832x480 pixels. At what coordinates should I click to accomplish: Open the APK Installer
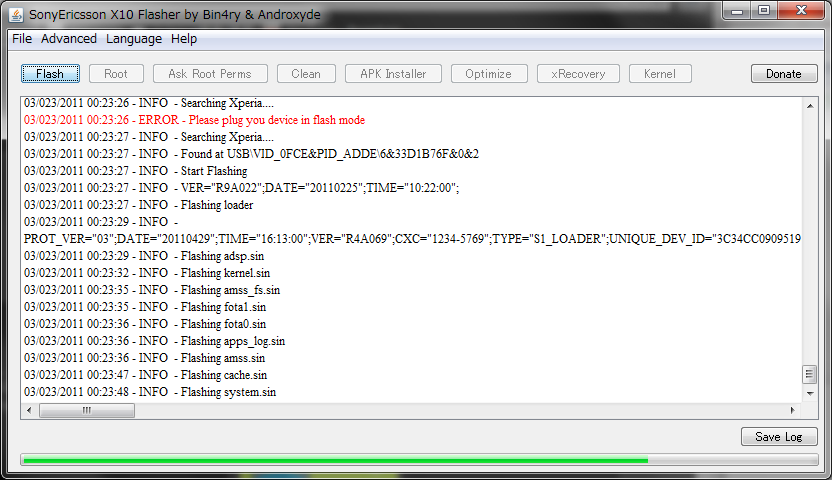393,74
